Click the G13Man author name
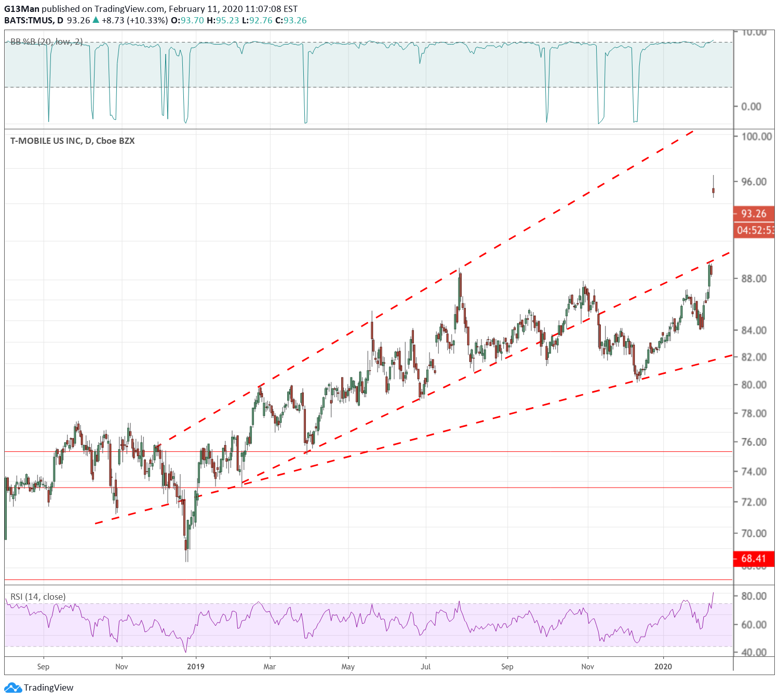Image resolution: width=779 pixels, height=700 pixels. 22,9
